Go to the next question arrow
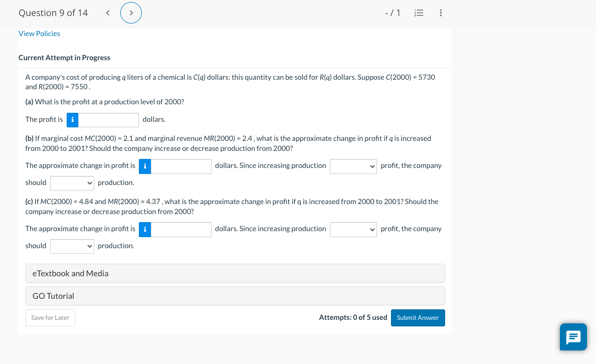 [131, 13]
